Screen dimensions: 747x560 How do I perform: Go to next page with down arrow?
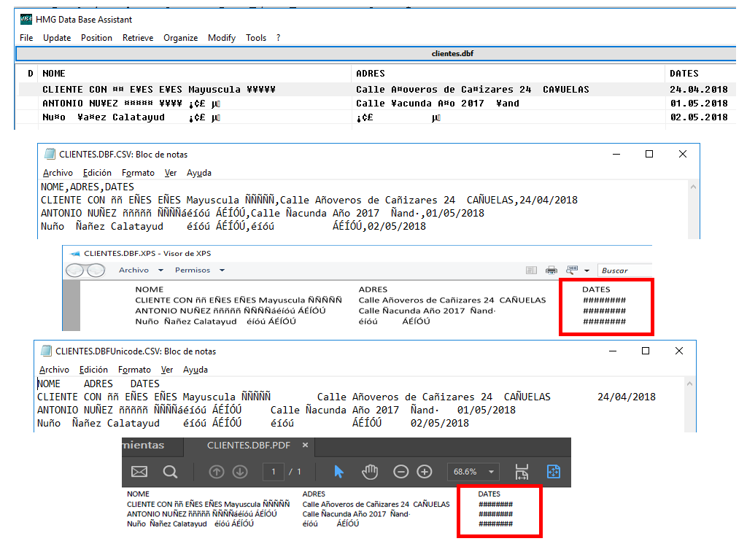point(240,472)
